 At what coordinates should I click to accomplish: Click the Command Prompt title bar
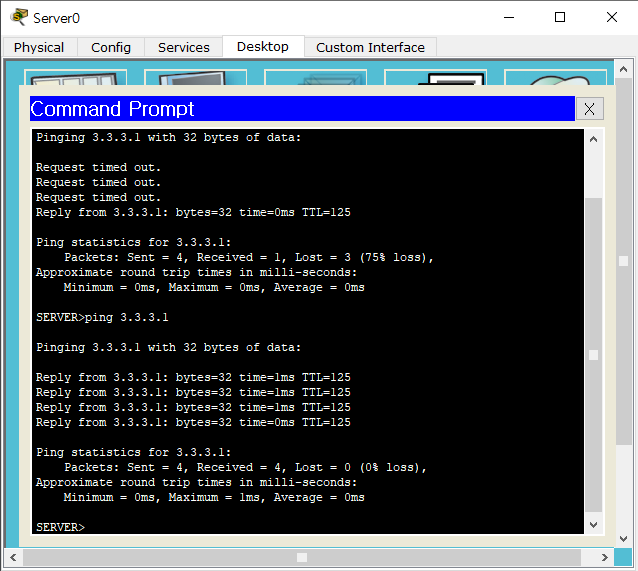click(x=302, y=109)
